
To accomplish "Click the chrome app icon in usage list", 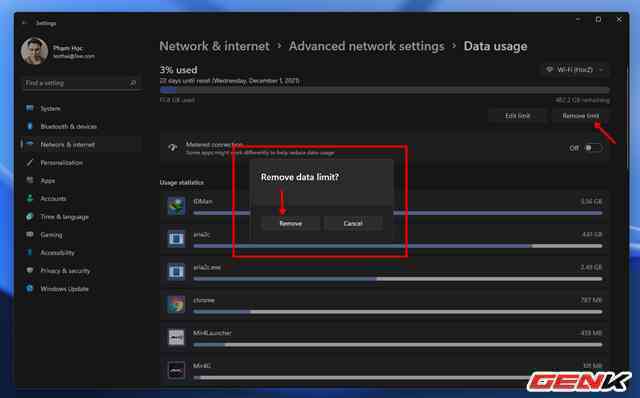I will 176,305.
